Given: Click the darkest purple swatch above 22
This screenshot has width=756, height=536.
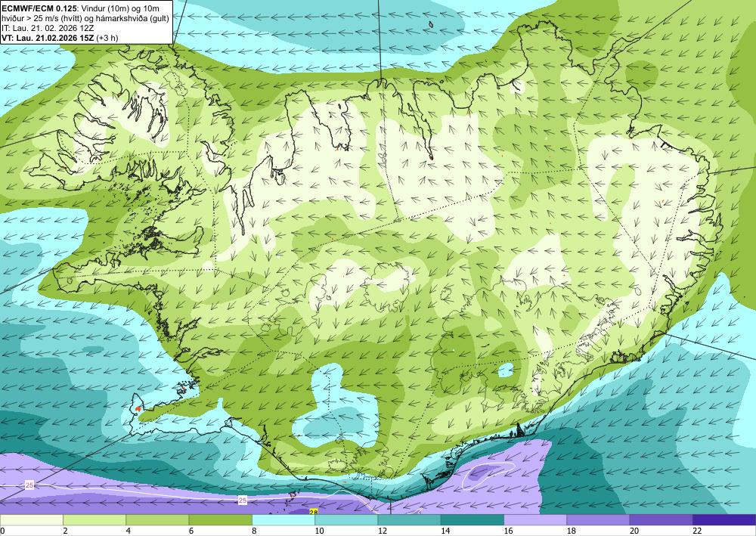Looking at the screenshot, I should pyautogui.click(x=724, y=520).
